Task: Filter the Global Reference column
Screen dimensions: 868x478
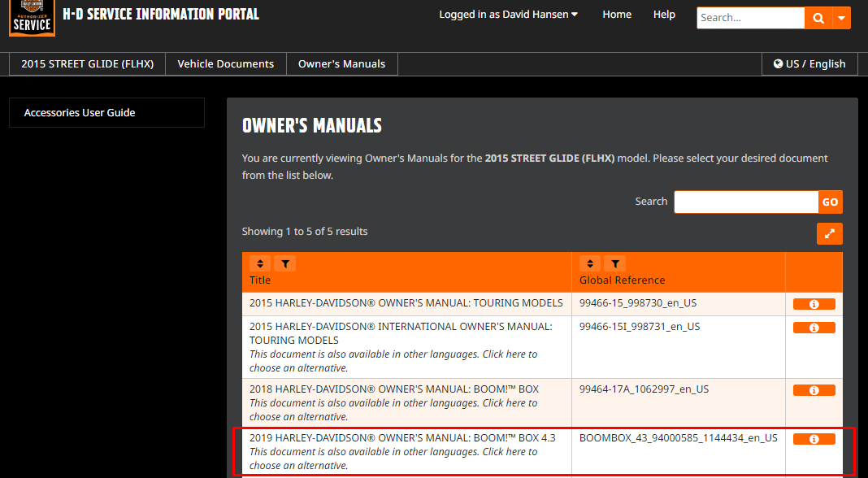Action: point(615,263)
